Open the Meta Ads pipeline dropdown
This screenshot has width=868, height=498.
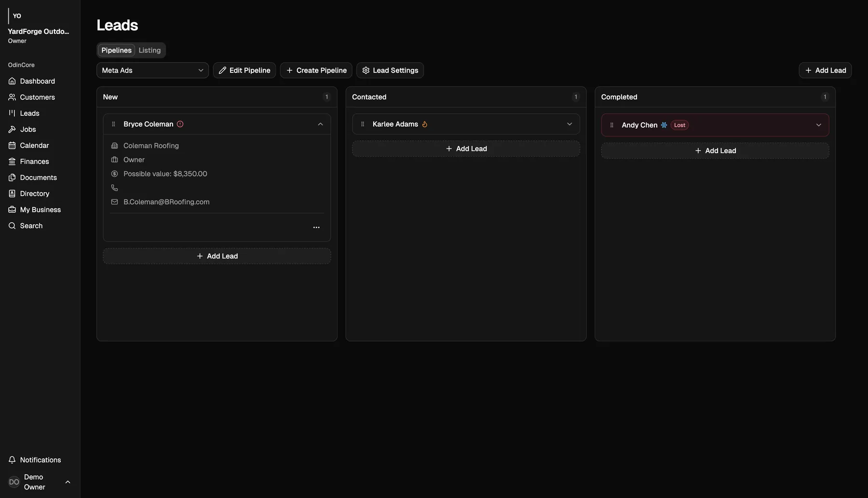[x=152, y=70]
